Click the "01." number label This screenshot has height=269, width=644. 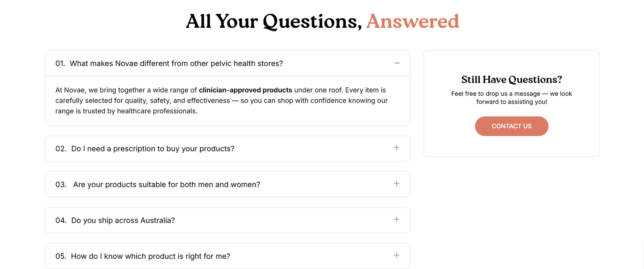tap(60, 64)
